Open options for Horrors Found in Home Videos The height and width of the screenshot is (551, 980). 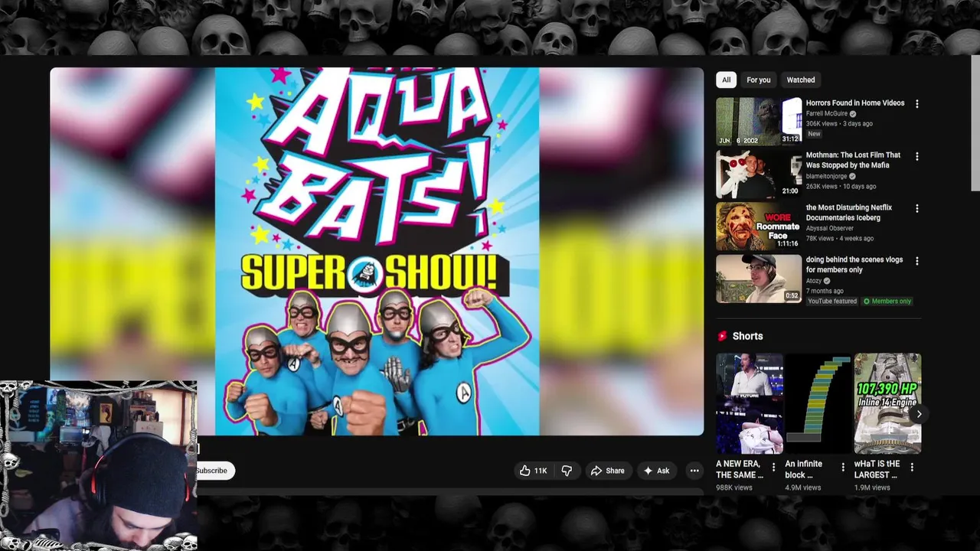[x=916, y=104]
